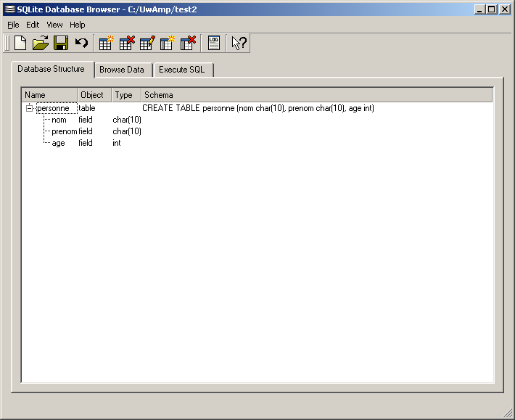Select the Database Structure tab

(x=51, y=69)
